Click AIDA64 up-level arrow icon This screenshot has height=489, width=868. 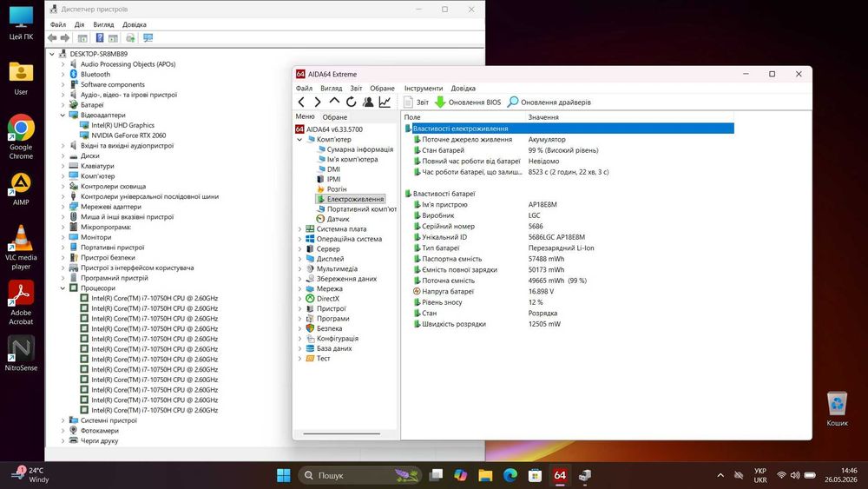coord(334,102)
